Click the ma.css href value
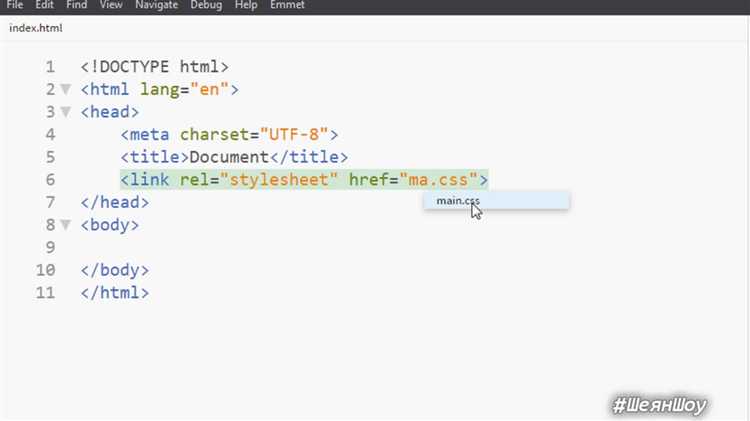This screenshot has height=421, width=750. [439, 180]
